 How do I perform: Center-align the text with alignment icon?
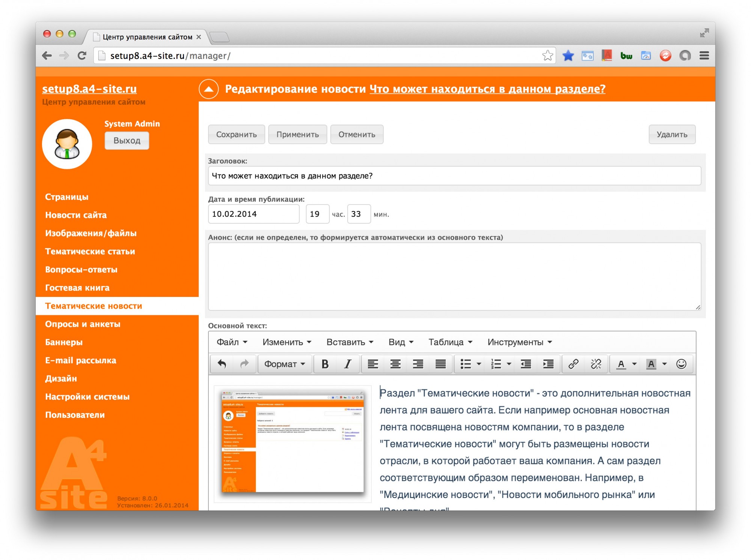(x=395, y=364)
